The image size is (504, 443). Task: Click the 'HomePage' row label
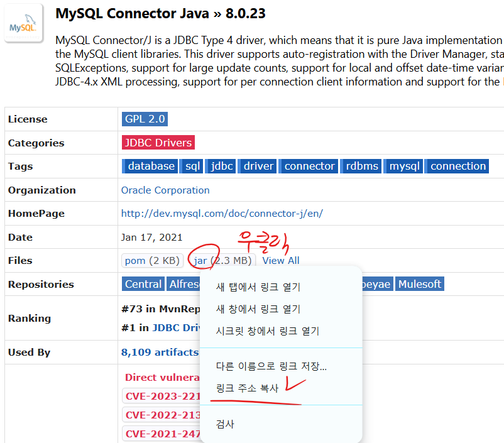pyautogui.click(x=36, y=214)
